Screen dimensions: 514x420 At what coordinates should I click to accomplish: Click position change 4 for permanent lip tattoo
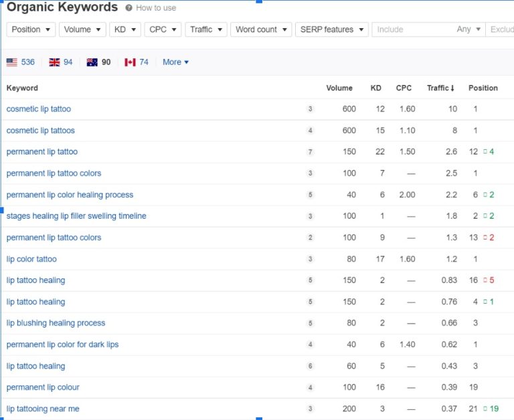(x=489, y=152)
